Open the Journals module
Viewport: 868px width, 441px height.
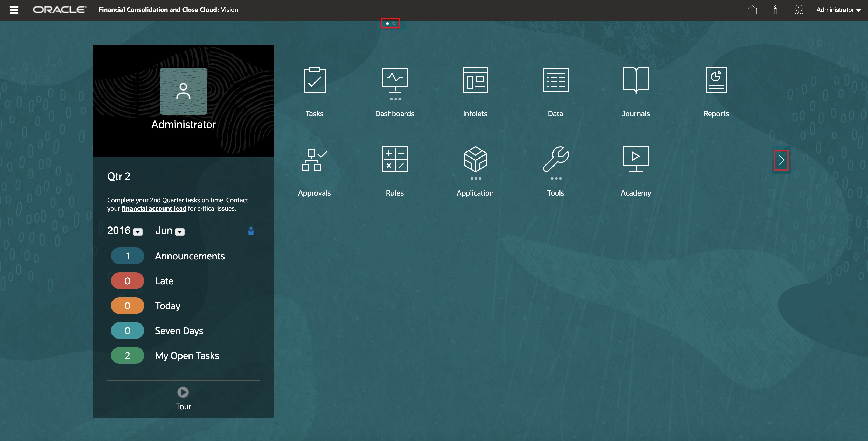point(635,90)
